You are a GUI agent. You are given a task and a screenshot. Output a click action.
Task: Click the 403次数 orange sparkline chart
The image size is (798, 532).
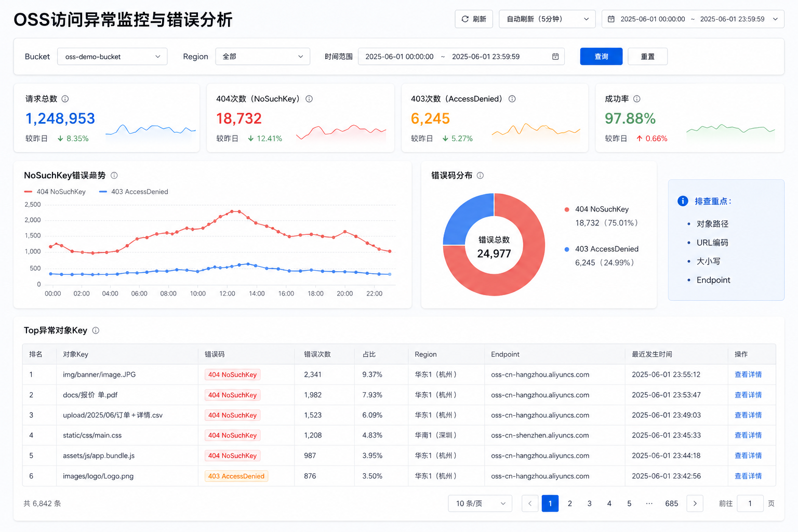pos(536,130)
